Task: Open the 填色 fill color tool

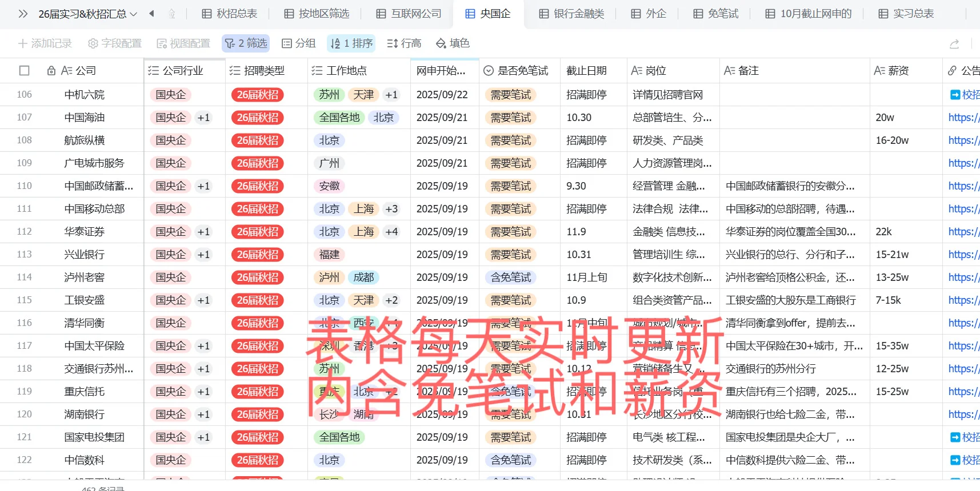Action: 453,43
